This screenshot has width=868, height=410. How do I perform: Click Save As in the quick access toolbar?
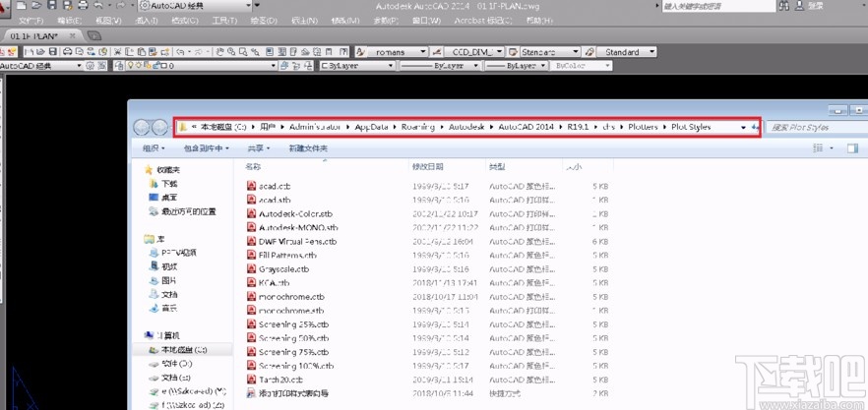[x=68, y=6]
